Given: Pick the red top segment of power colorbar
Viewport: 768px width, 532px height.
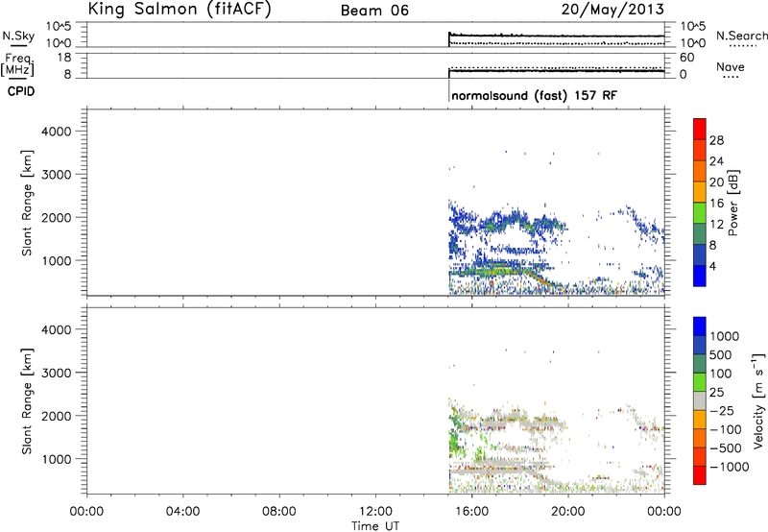Looking at the screenshot, I should click(700, 129).
